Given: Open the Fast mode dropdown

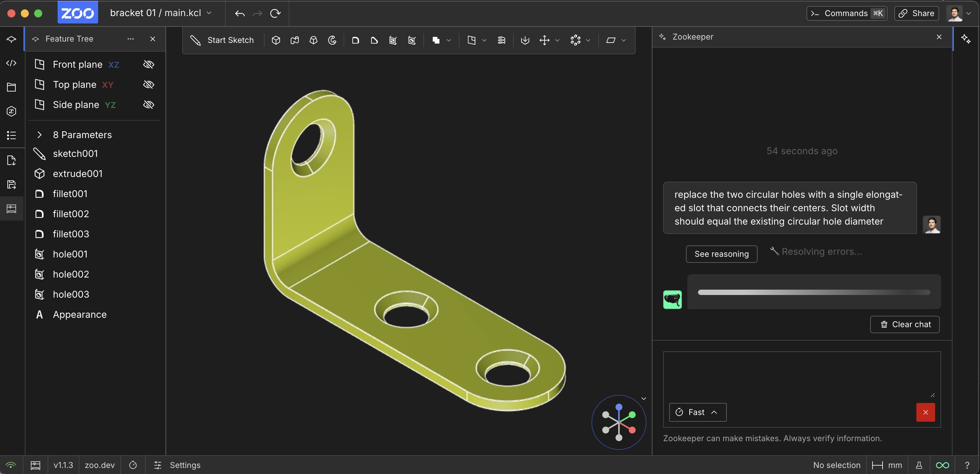Looking at the screenshot, I should point(697,412).
